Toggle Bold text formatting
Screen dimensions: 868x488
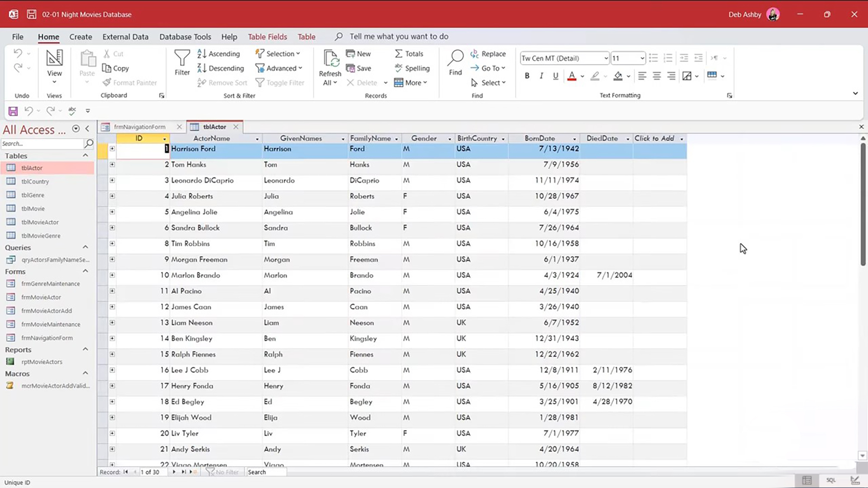click(x=527, y=76)
